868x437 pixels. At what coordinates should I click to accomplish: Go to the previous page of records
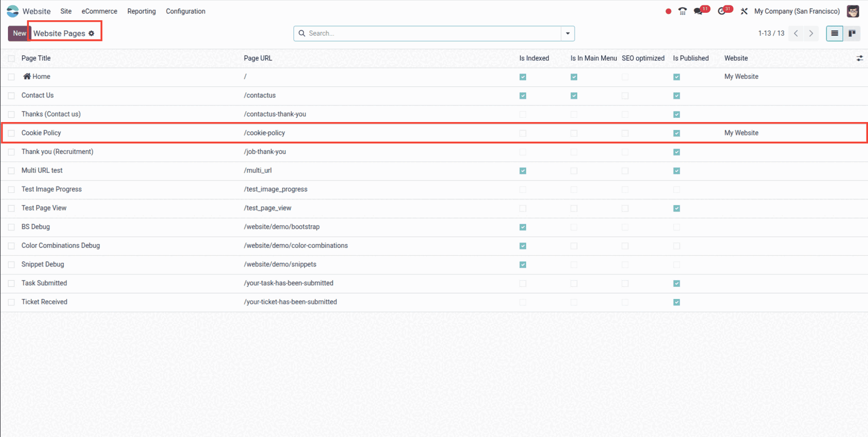click(x=796, y=33)
